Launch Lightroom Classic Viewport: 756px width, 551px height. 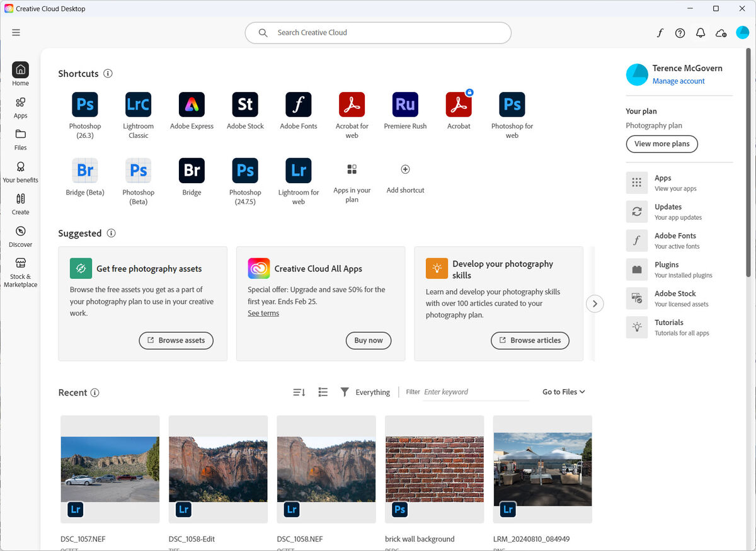(x=138, y=104)
